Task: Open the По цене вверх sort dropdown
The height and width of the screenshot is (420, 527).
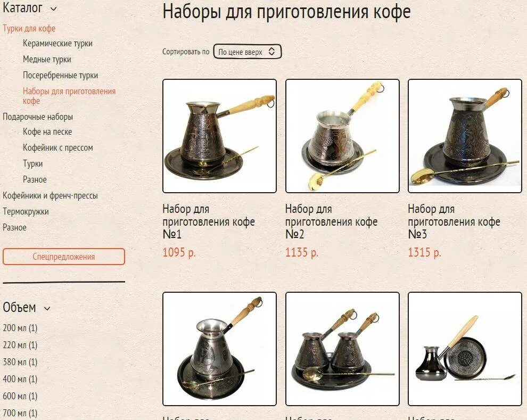Action: click(x=248, y=52)
